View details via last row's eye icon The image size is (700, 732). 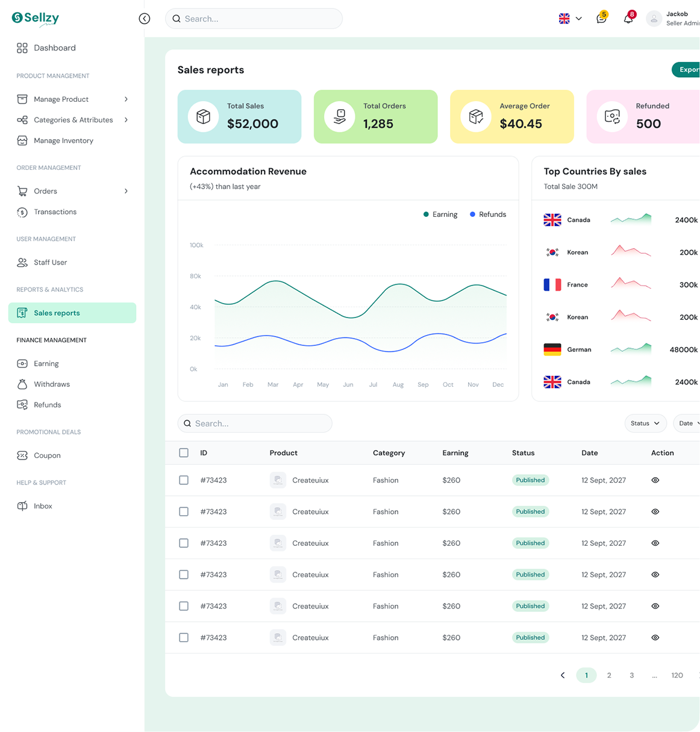point(655,637)
